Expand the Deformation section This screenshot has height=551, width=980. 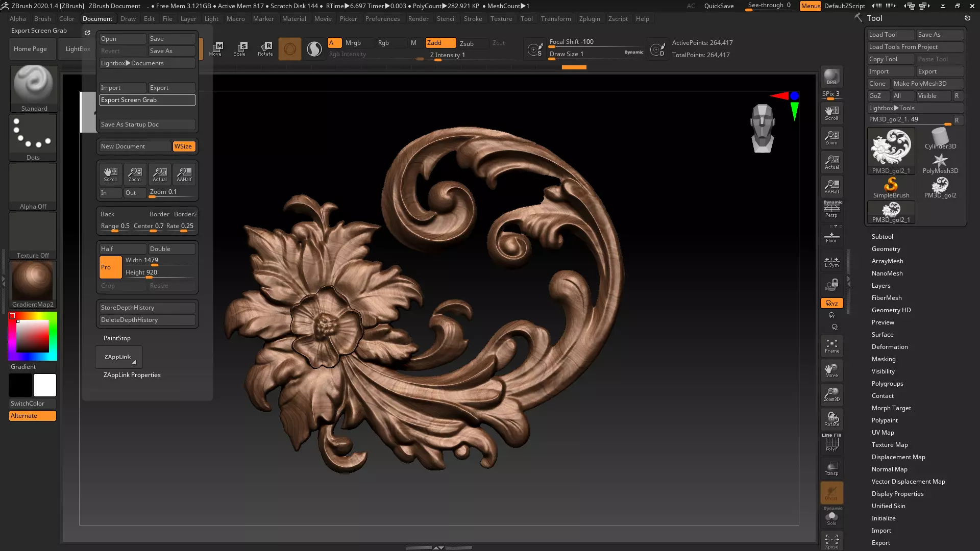click(890, 347)
